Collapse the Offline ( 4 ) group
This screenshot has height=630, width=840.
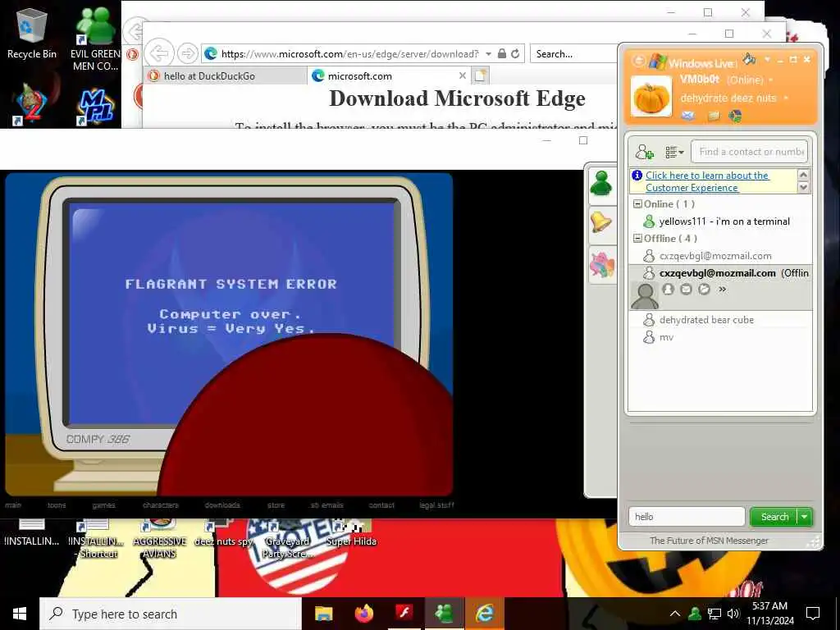tap(637, 239)
